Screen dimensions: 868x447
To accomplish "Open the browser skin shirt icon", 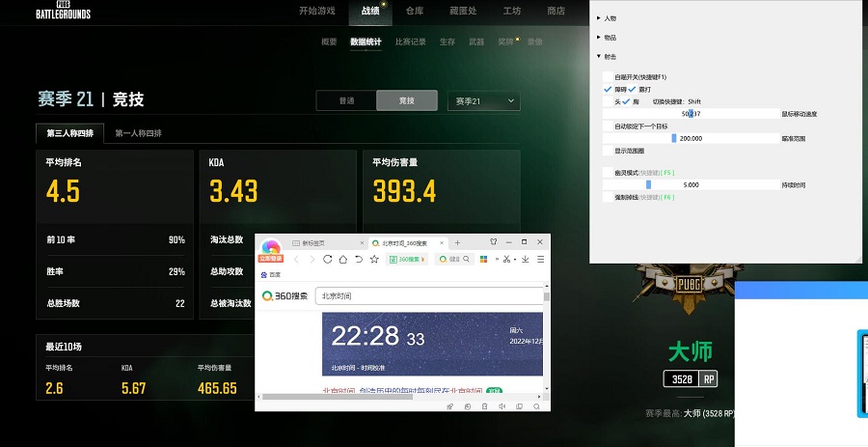I will point(493,242).
